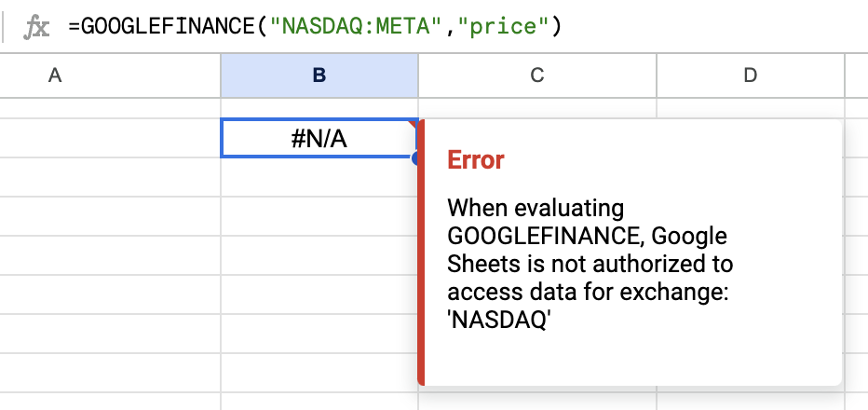Click the error message text about NASDAQ exchange
The width and height of the screenshot is (868, 410).
point(587,263)
